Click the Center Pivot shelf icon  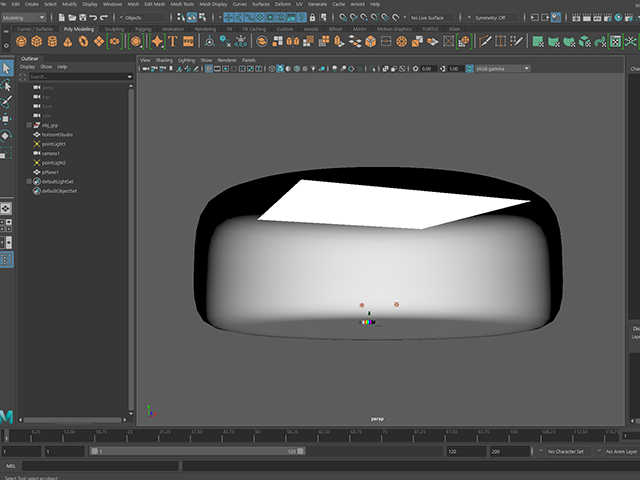209,41
